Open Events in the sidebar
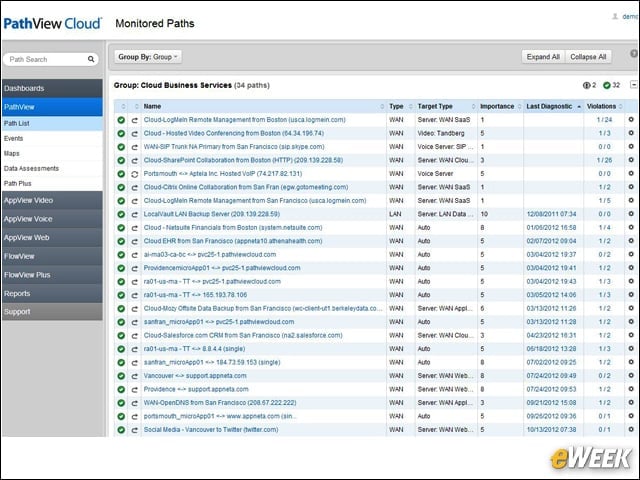Image resolution: width=640 pixels, height=480 pixels. pyautogui.click(x=52, y=138)
